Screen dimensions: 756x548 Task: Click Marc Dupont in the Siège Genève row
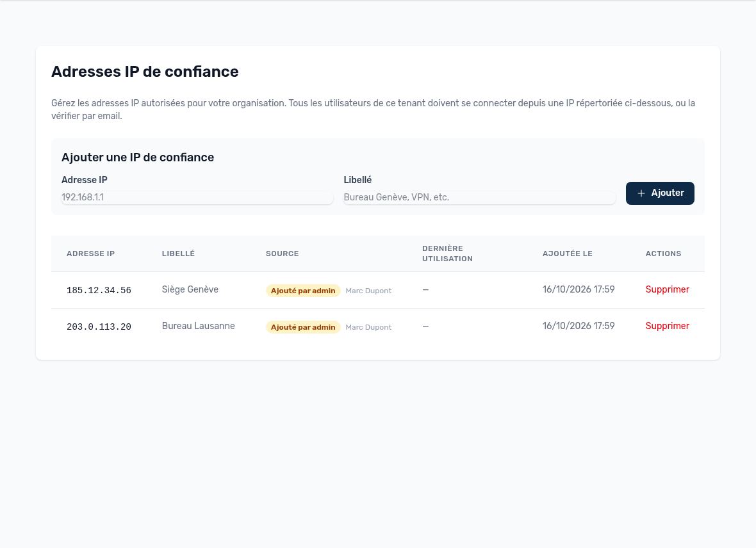pyautogui.click(x=368, y=291)
